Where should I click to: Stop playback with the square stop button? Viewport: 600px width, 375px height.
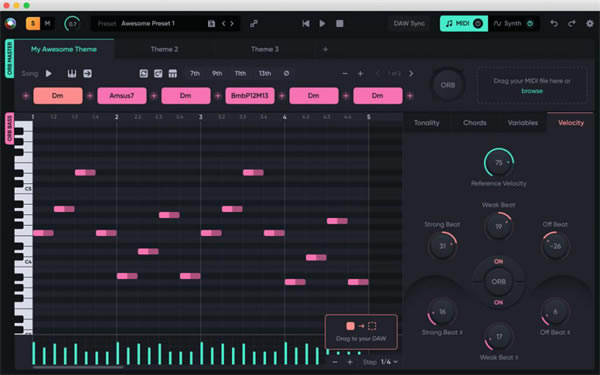(x=339, y=24)
